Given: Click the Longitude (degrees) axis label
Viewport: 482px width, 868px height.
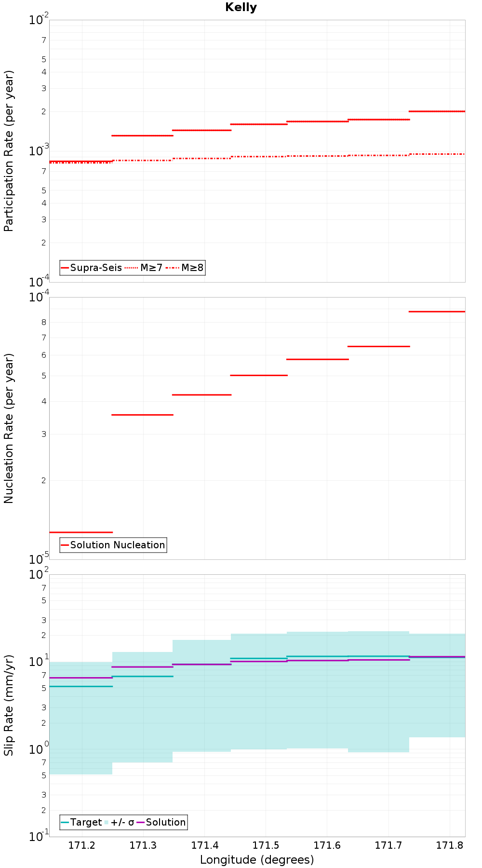Looking at the screenshot, I should pos(257,859).
